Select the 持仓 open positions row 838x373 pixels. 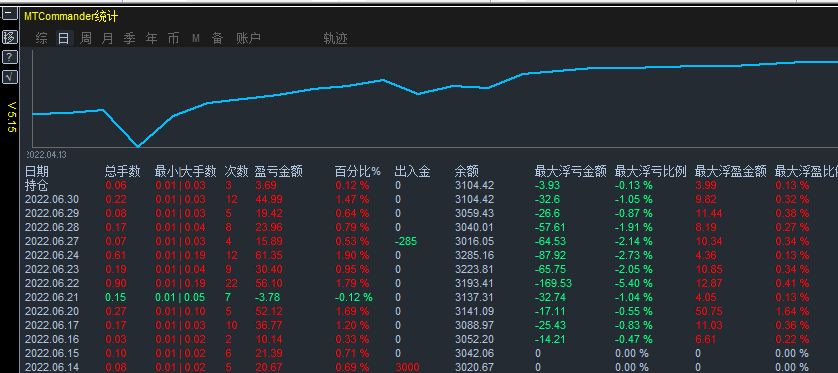(431, 185)
